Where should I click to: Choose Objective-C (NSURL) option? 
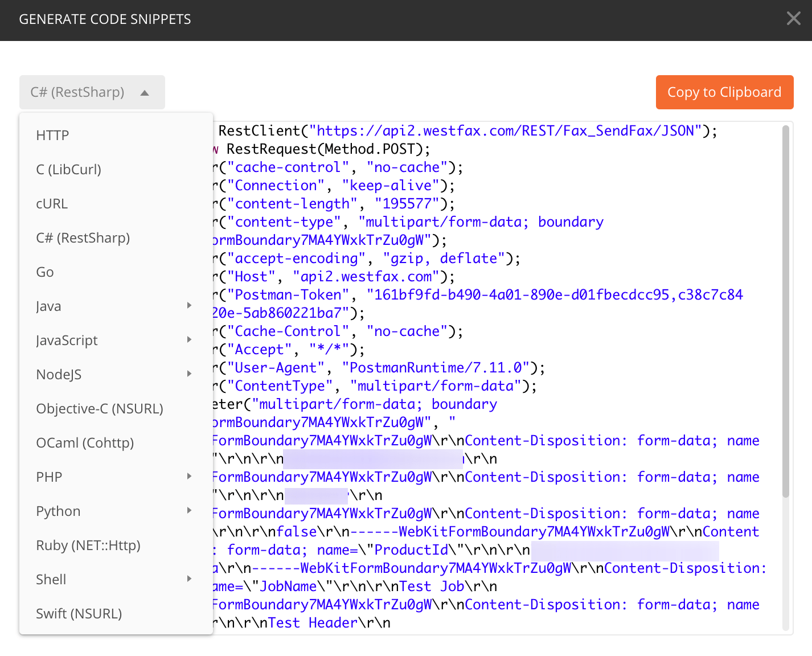100,409
